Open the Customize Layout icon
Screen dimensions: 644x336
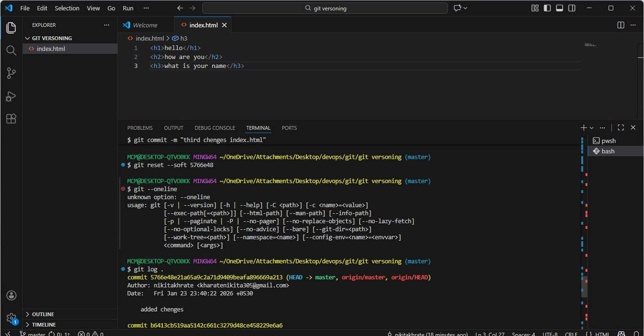[x=535, y=8]
